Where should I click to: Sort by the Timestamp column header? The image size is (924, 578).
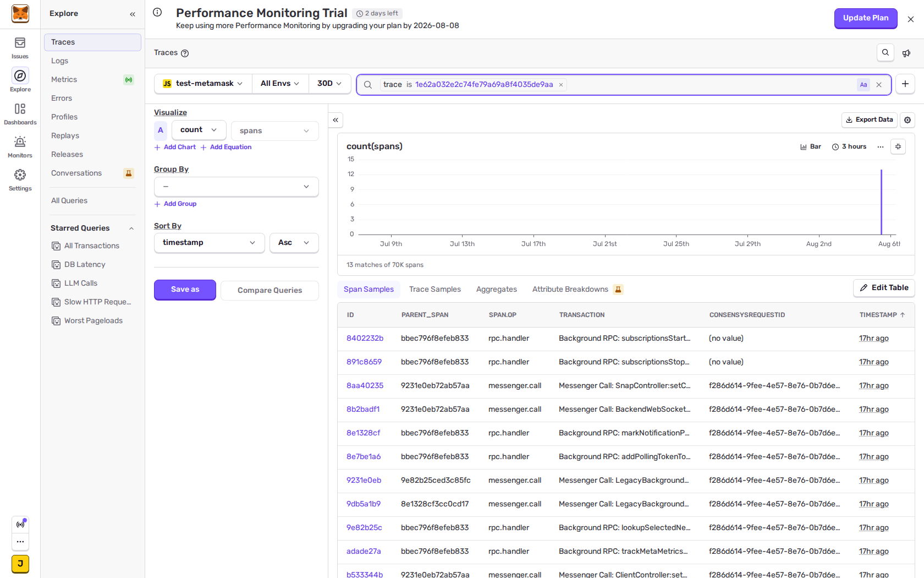pos(882,315)
